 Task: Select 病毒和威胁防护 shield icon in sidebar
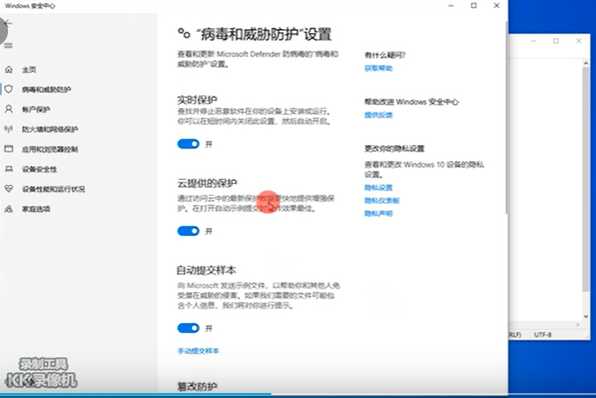[x=9, y=89]
